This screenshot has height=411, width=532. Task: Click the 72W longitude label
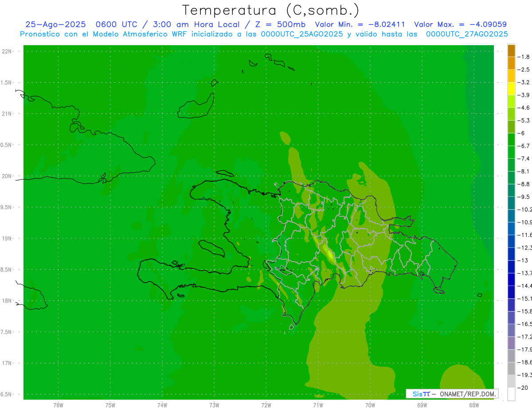[x=266, y=405]
